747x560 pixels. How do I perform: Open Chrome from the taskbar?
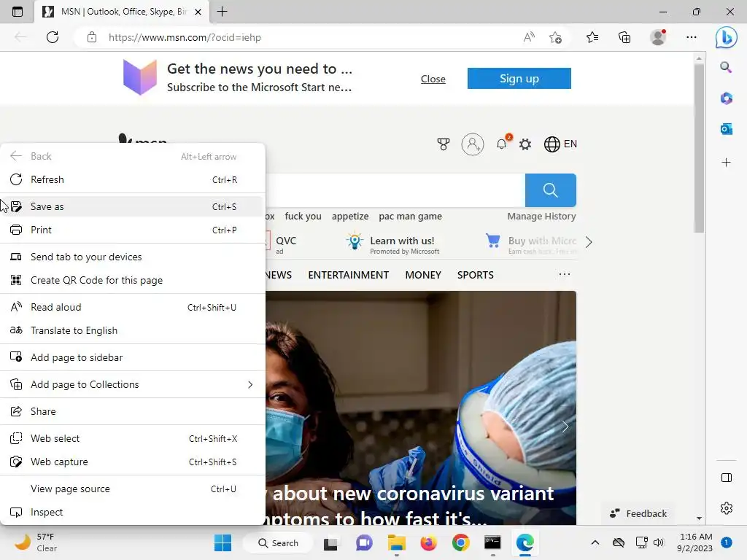click(461, 542)
